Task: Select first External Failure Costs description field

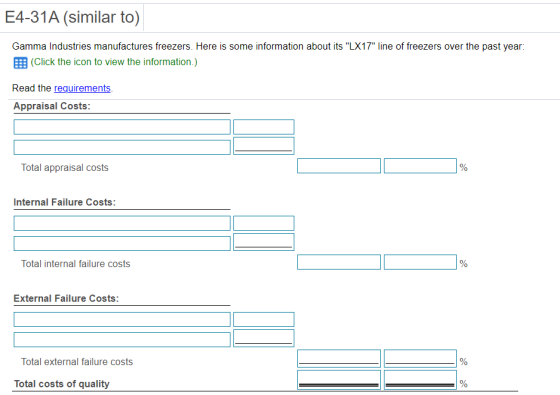Action: 122,319
